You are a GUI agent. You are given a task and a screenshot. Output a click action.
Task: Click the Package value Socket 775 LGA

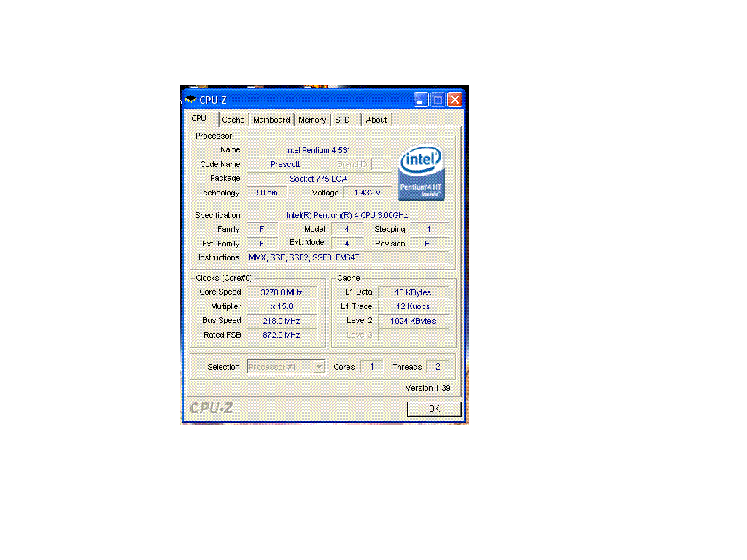pos(319,179)
